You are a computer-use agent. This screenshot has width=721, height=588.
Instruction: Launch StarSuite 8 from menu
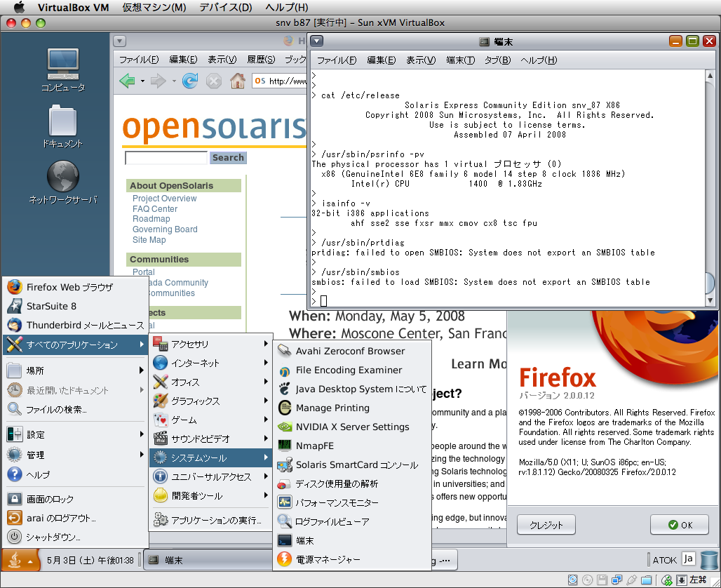(x=75, y=306)
